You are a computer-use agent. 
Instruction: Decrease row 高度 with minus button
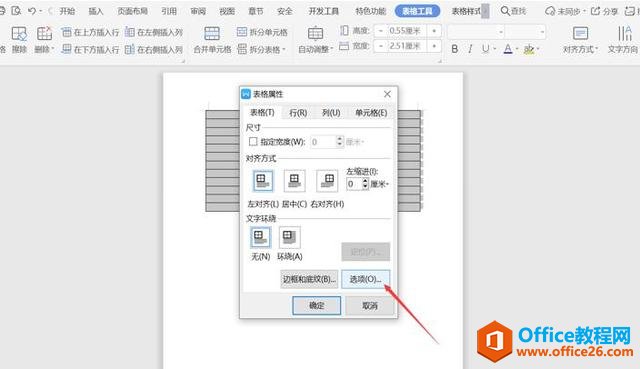[381, 31]
